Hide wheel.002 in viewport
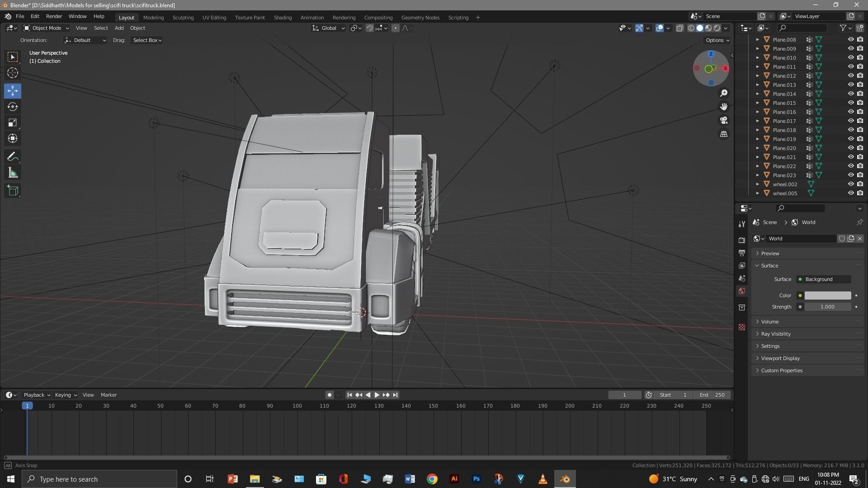 click(x=850, y=184)
